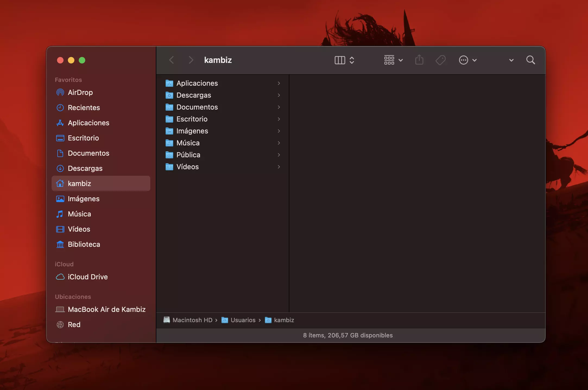Expand Escritorio row chevron
This screenshot has width=588, height=390.
pyautogui.click(x=279, y=119)
